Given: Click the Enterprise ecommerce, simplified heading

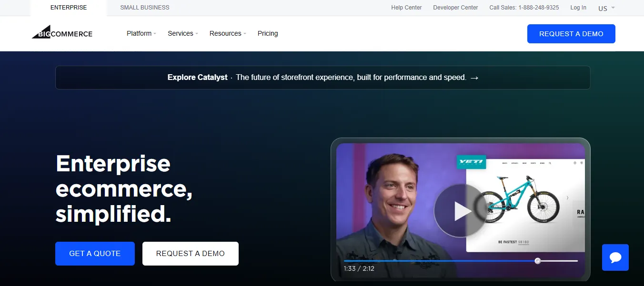Looking at the screenshot, I should (124, 189).
